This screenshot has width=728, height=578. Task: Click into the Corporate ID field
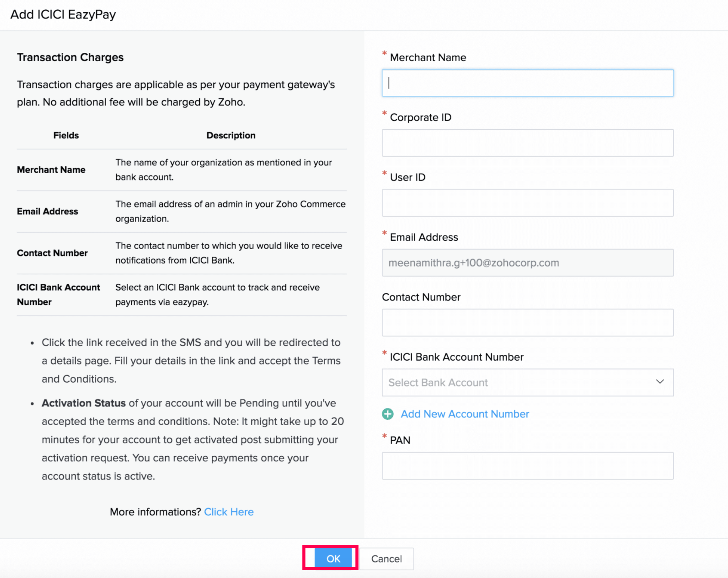pyautogui.click(x=527, y=143)
